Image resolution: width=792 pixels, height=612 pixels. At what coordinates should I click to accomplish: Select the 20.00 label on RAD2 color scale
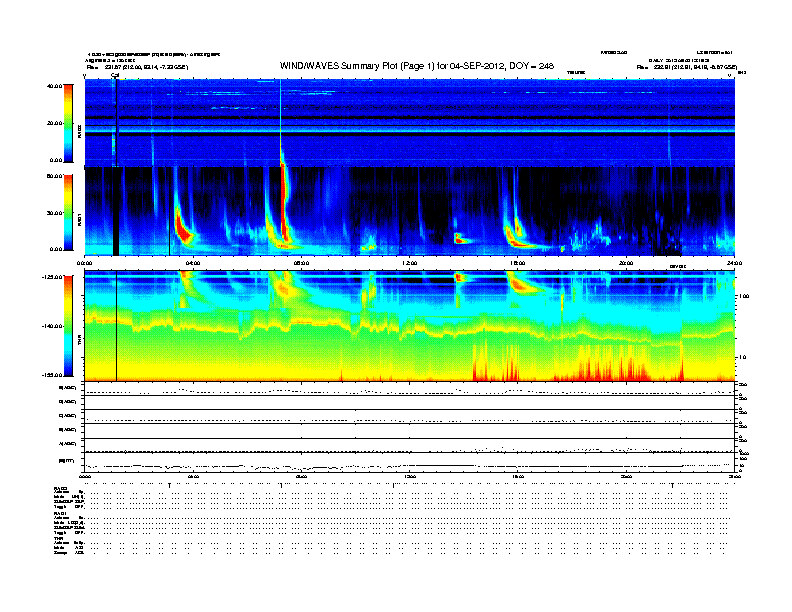click(55, 123)
